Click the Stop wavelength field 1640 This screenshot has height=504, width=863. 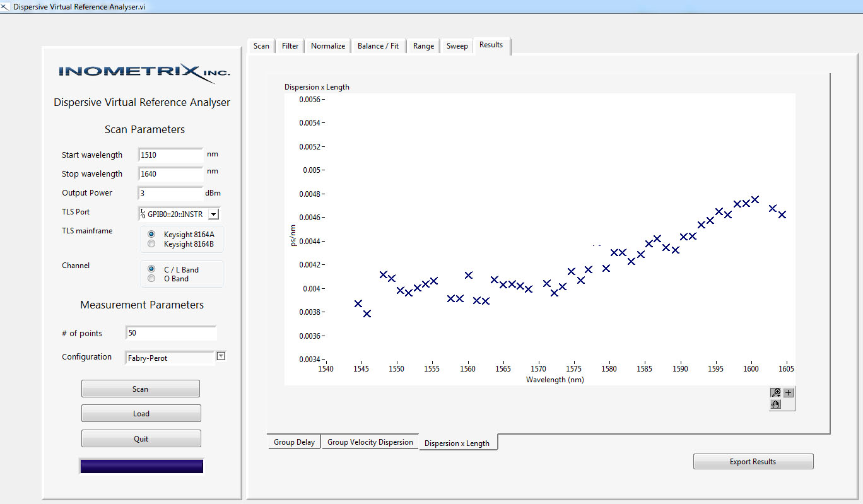click(170, 174)
